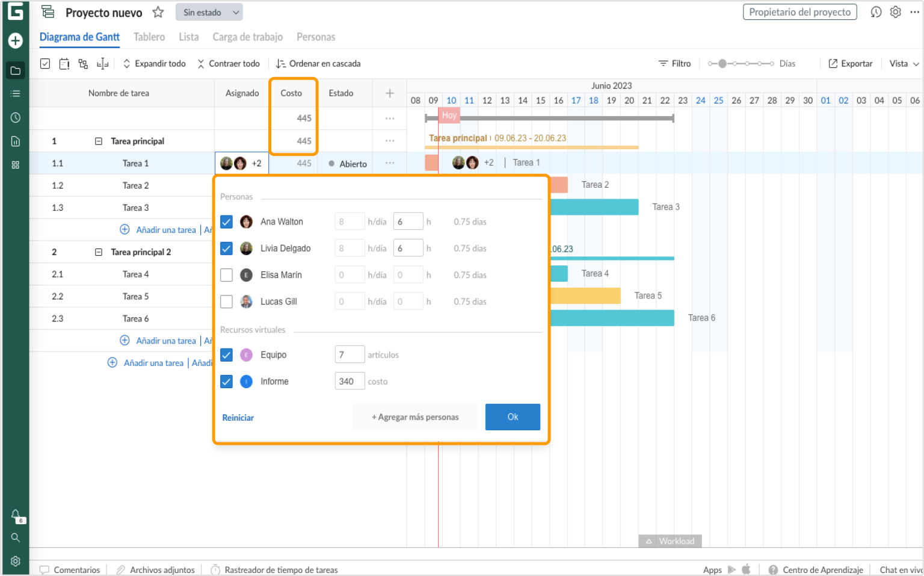The image size is (924, 576).
Task: Open notifications bell in sidebar
Action: [x=16, y=516]
